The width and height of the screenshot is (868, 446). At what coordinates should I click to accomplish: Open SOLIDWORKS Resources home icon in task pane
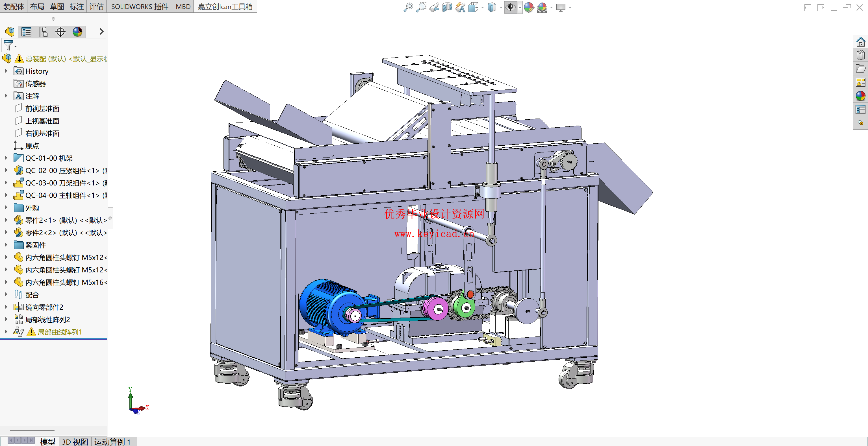[x=860, y=42]
